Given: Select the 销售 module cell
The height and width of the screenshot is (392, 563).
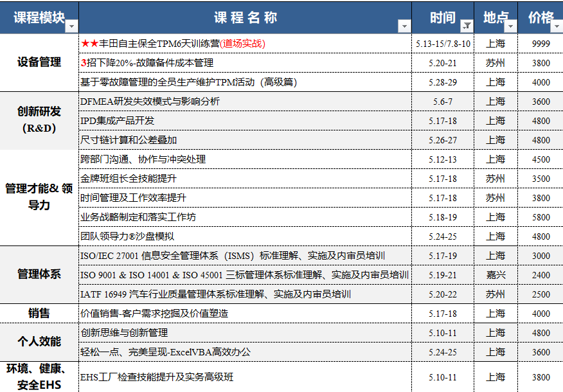Looking at the screenshot, I should pos(39,314).
